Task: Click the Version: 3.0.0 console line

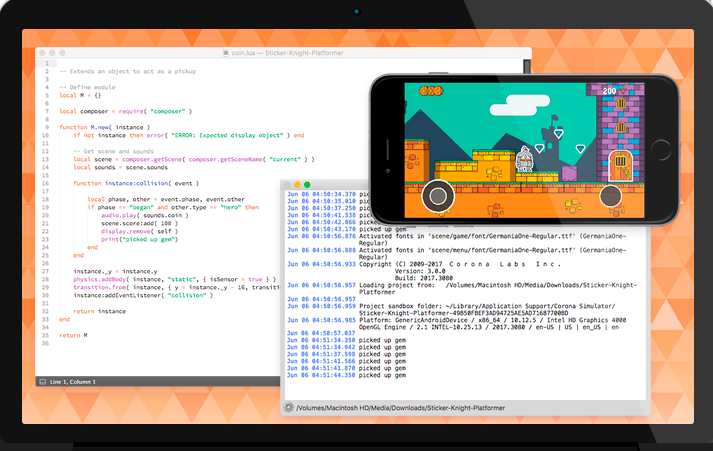Action: pos(420,271)
